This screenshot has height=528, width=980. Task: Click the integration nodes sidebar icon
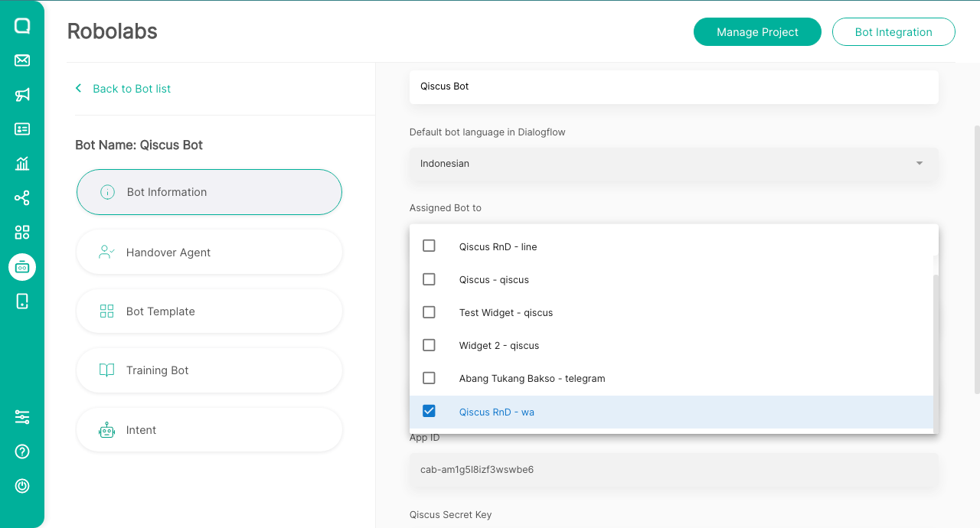(x=22, y=198)
